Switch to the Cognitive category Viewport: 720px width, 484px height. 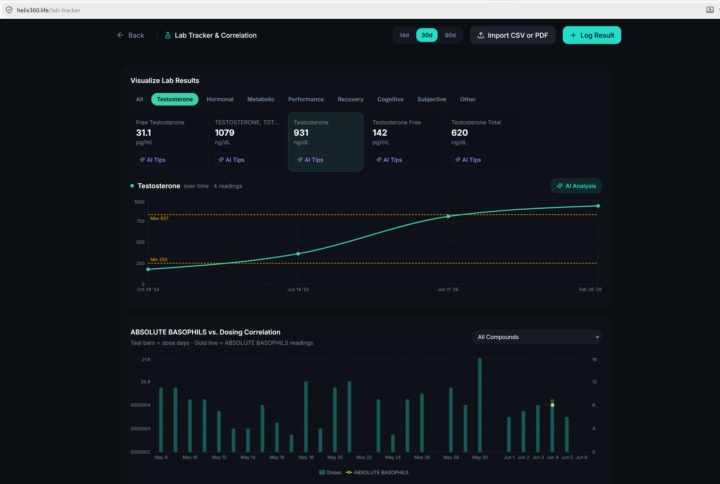tap(390, 99)
